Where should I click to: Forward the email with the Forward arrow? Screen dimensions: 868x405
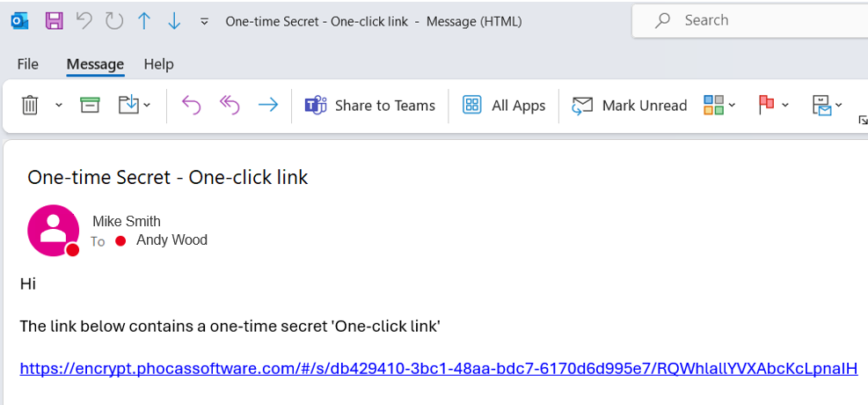pyautogui.click(x=268, y=105)
